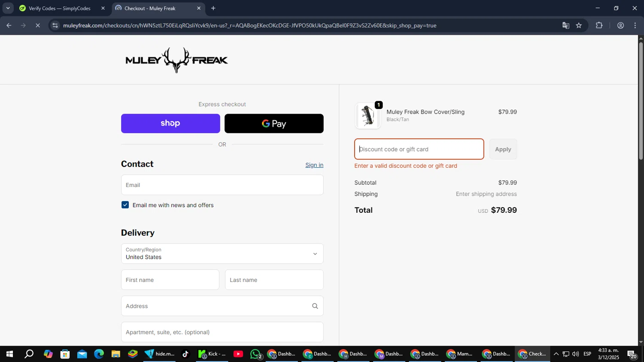The image size is (644, 362).
Task: Open WhatsApp from the taskbar
Action: coord(256,354)
